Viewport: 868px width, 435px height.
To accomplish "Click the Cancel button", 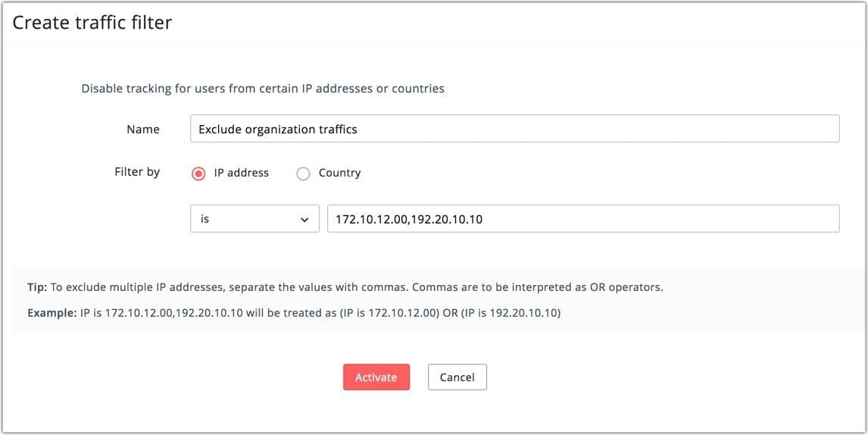I will pyautogui.click(x=457, y=377).
